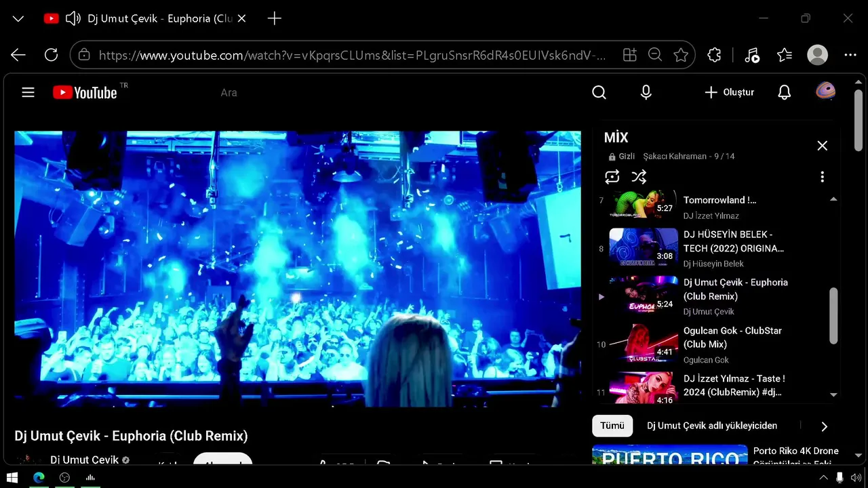Open the YouTube hamburger guide menu
This screenshot has width=868, height=488.
coord(28,92)
